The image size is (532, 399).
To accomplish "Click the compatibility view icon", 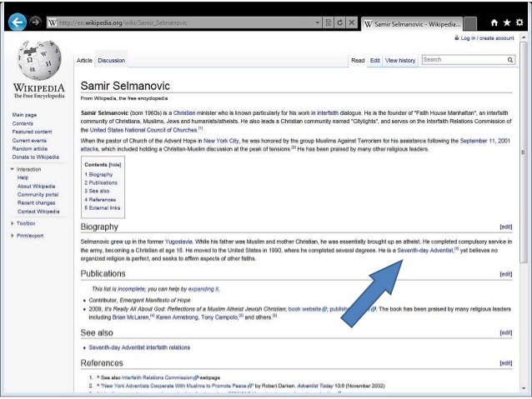I will 328,22.
